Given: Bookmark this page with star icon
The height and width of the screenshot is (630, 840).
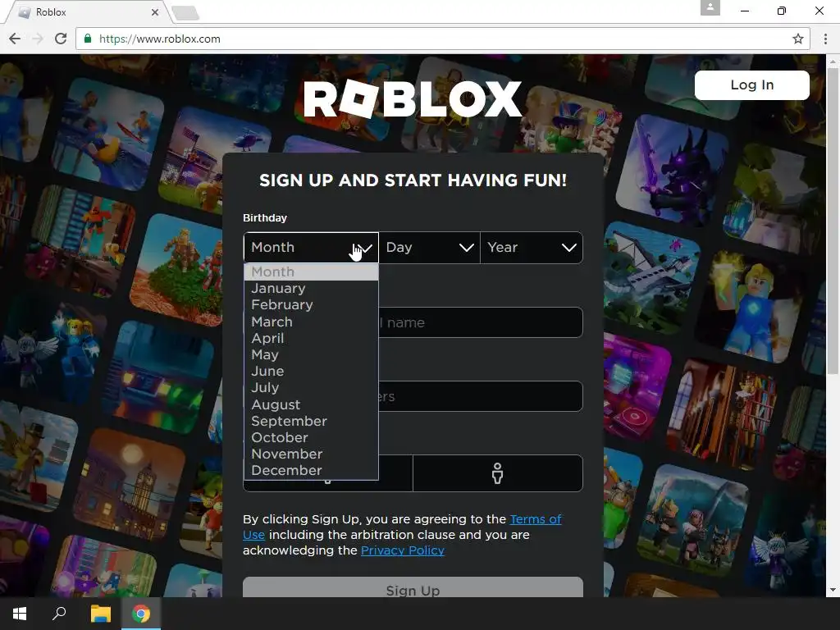Looking at the screenshot, I should 797,39.
